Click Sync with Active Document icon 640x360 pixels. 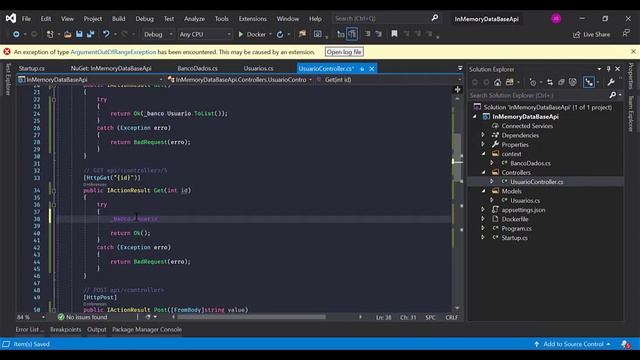tap(550, 82)
